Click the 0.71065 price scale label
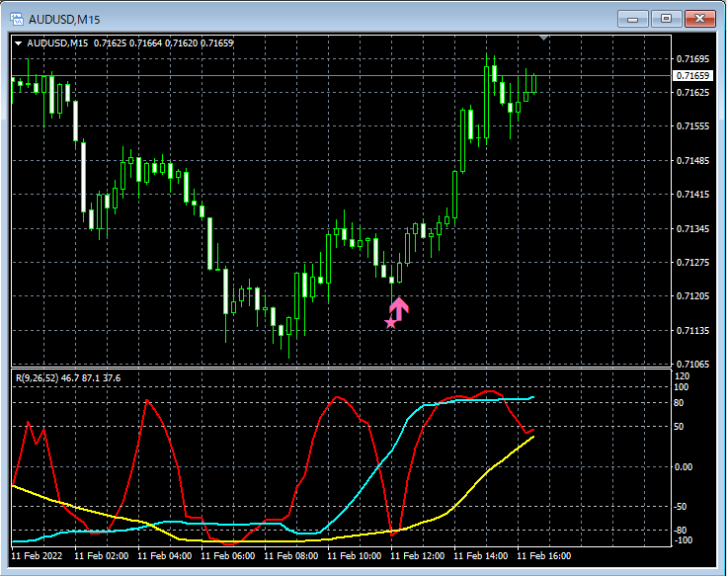The width and height of the screenshot is (728, 576). click(692, 364)
